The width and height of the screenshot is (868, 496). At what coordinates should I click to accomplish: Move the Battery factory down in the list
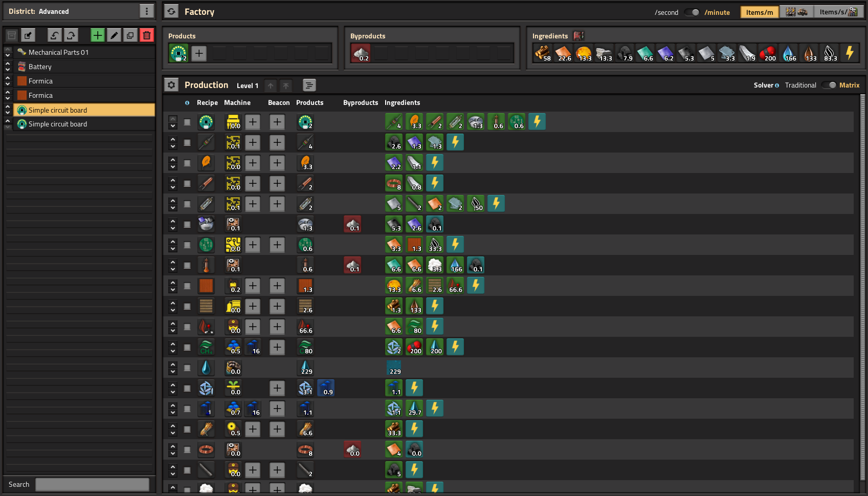8,70
